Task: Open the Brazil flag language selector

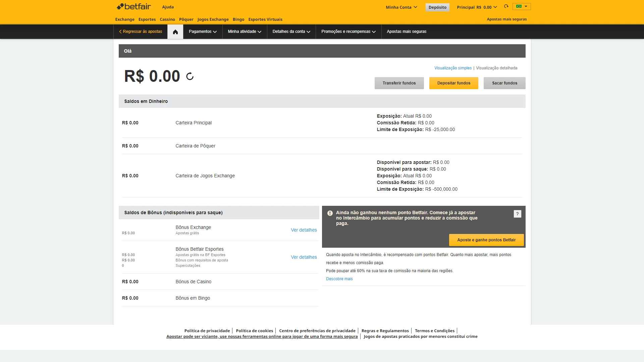Action: pyautogui.click(x=522, y=6)
